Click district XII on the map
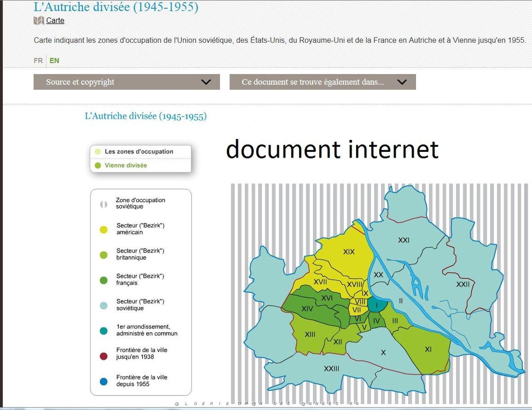Image resolution: width=532 pixels, height=410 pixels. click(338, 342)
